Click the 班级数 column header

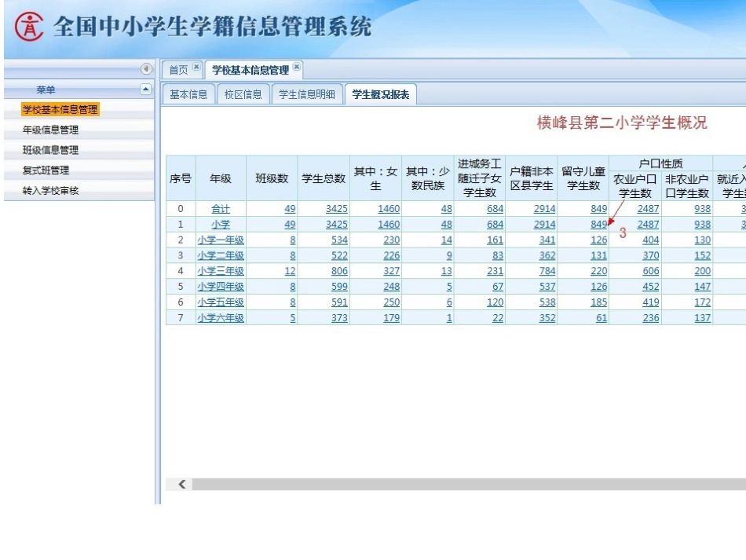272,178
